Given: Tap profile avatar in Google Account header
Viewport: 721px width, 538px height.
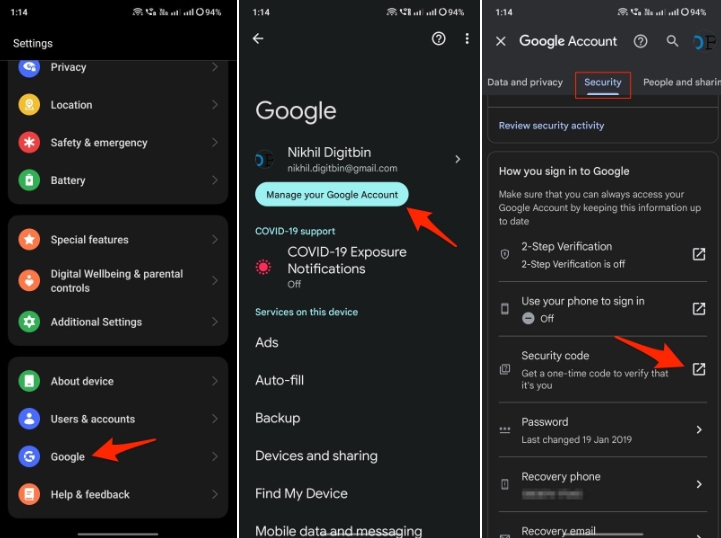Looking at the screenshot, I should (704, 42).
